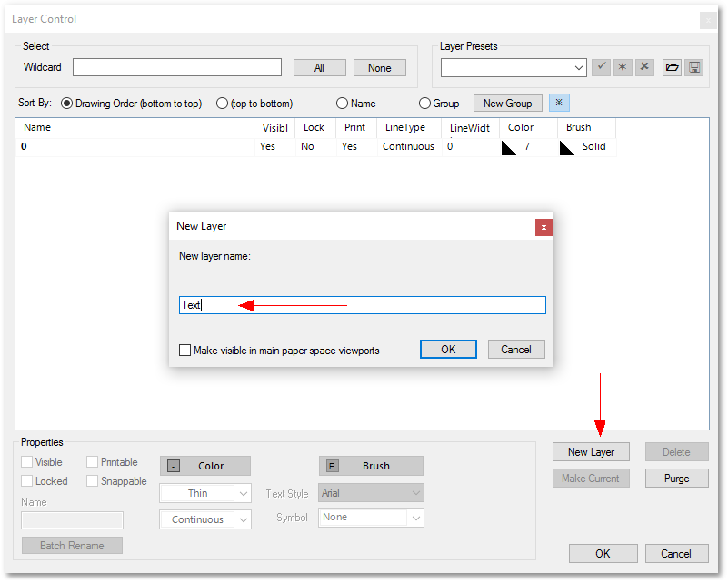Click the Batch Rename button
This screenshot has width=728, height=583.
72,546
